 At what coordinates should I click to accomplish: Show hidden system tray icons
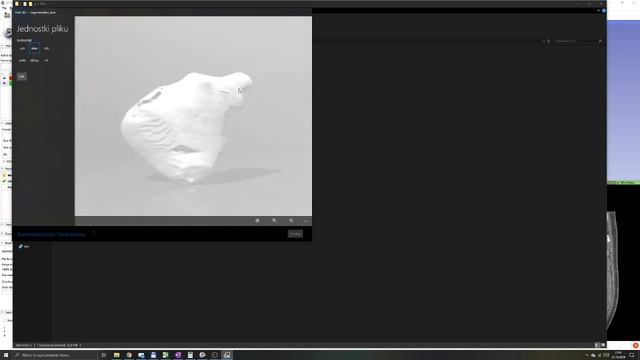click(587, 356)
